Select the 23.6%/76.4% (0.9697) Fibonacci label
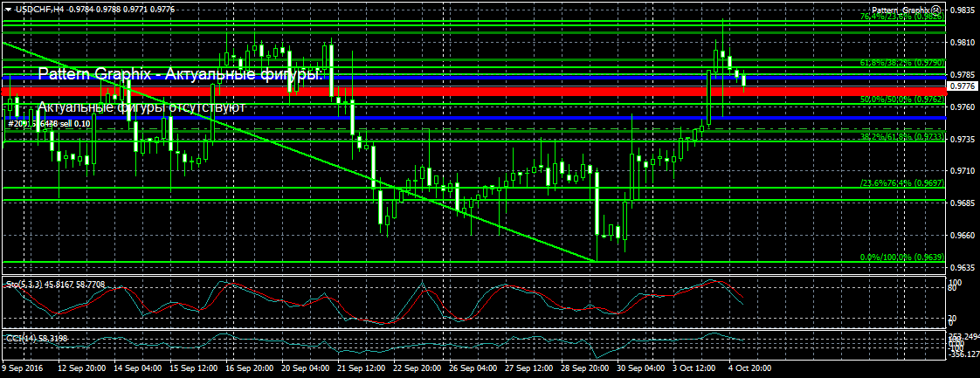Image resolution: width=980 pixels, height=378 pixels. (x=902, y=182)
